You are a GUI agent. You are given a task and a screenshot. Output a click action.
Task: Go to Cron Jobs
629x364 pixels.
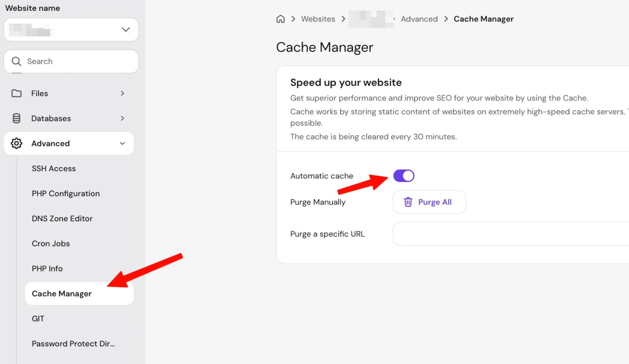(x=51, y=244)
